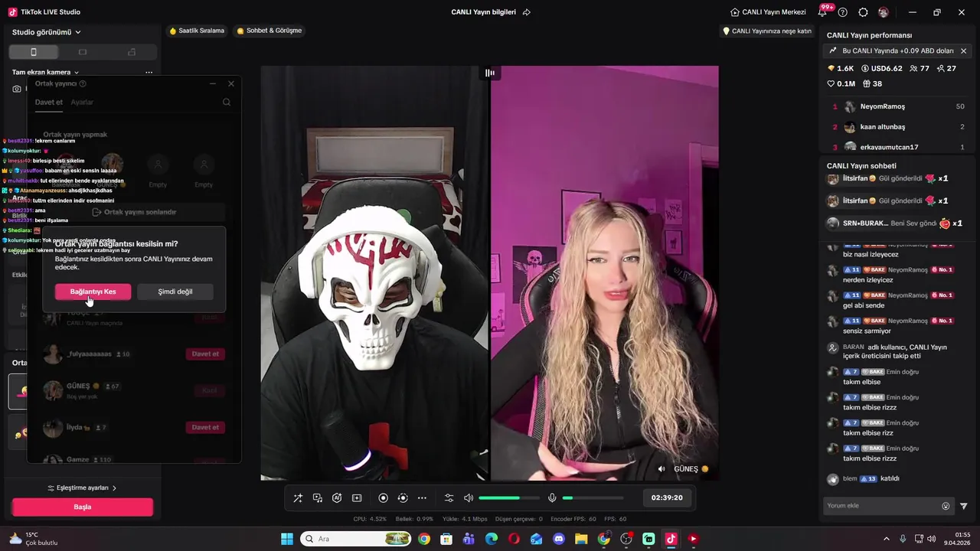
Task: Adjust the speaker volume slider
Action: [x=508, y=498]
